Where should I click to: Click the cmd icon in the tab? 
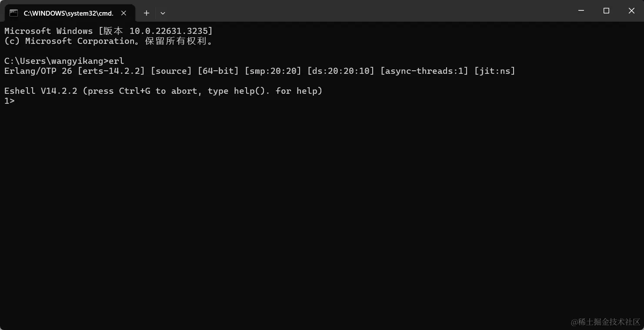[x=14, y=13]
